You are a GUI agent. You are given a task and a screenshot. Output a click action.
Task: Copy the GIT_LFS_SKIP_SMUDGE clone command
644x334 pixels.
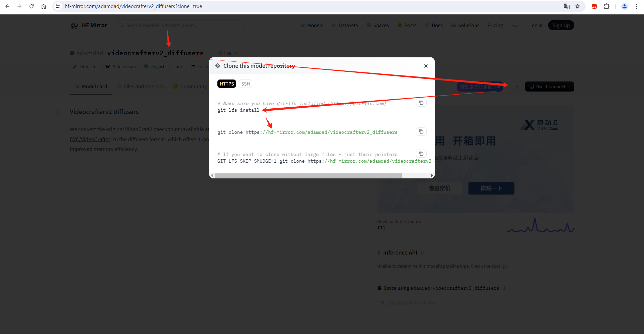click(421, 154)
